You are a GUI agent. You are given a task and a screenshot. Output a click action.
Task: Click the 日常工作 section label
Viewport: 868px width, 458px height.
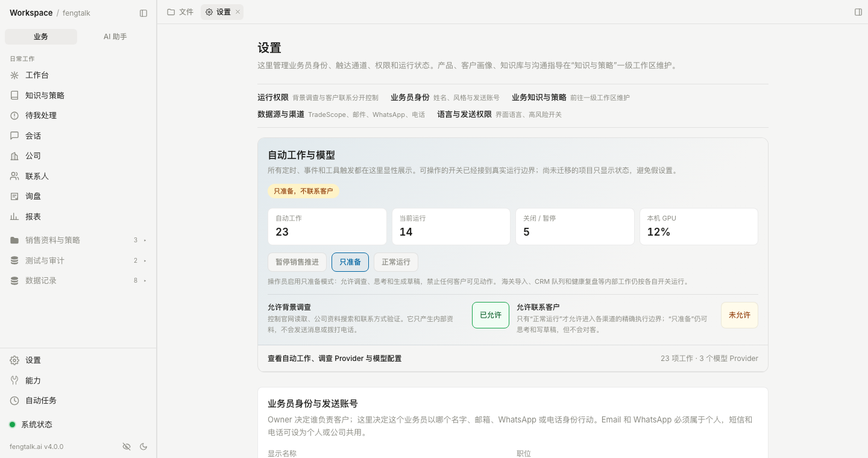22,59
